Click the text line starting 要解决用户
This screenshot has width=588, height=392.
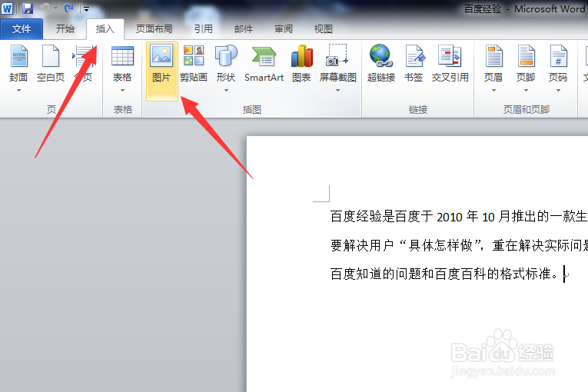[459, 245]
